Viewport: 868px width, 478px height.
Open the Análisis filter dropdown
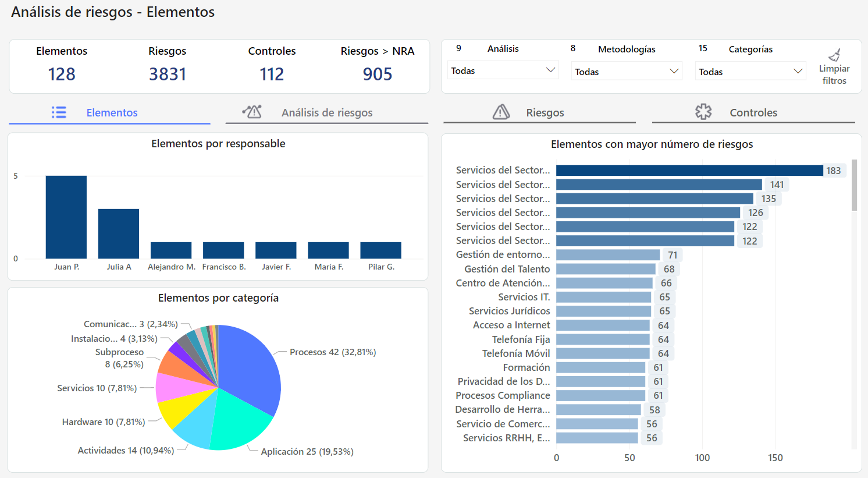click(x=503, y=70)
